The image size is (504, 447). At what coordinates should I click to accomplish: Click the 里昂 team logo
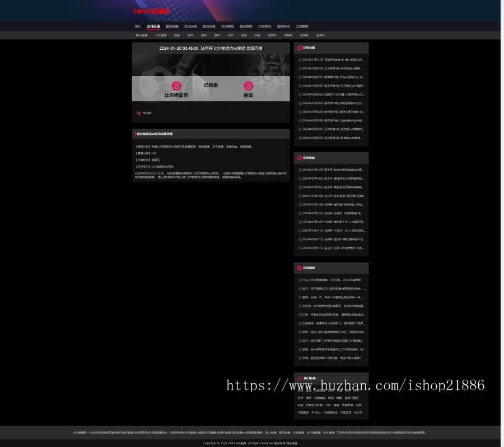pos(248,86)
